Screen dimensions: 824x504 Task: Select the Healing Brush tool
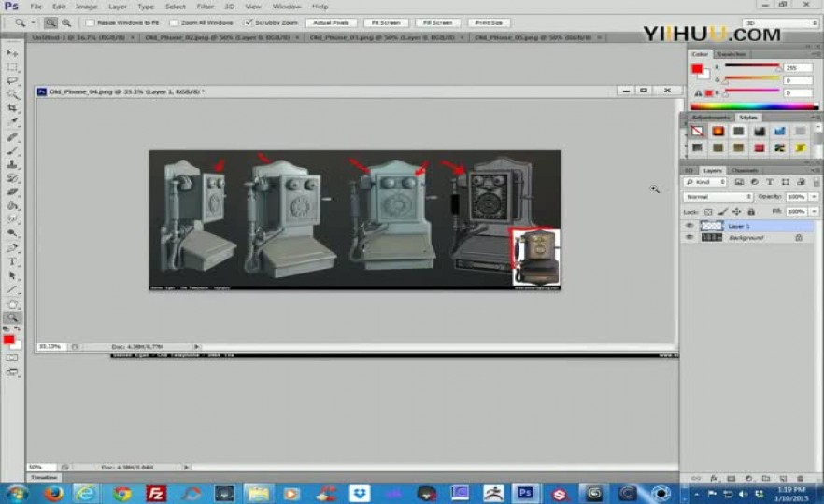[x=12, y=137]
